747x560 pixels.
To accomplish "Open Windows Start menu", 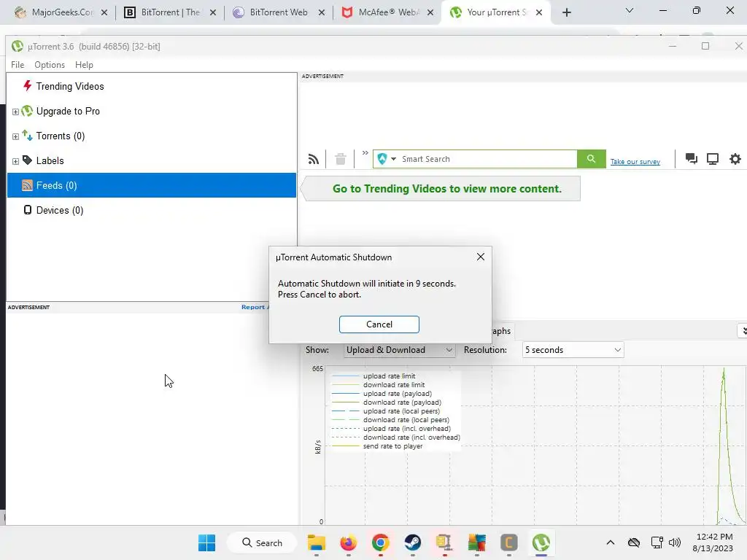I will [x=206, y=542].
